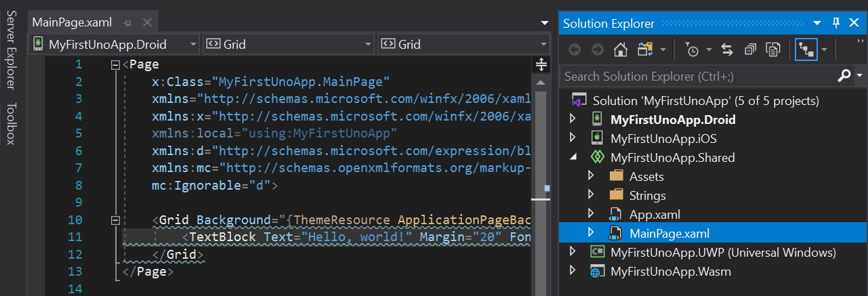Collapse the Grid element outlining toggle
Screen dimensions: 868x296
coord(114,220)
